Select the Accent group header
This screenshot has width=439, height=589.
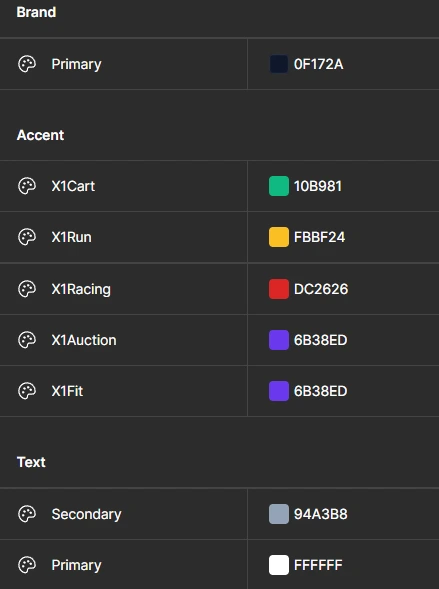pos(41,135)
